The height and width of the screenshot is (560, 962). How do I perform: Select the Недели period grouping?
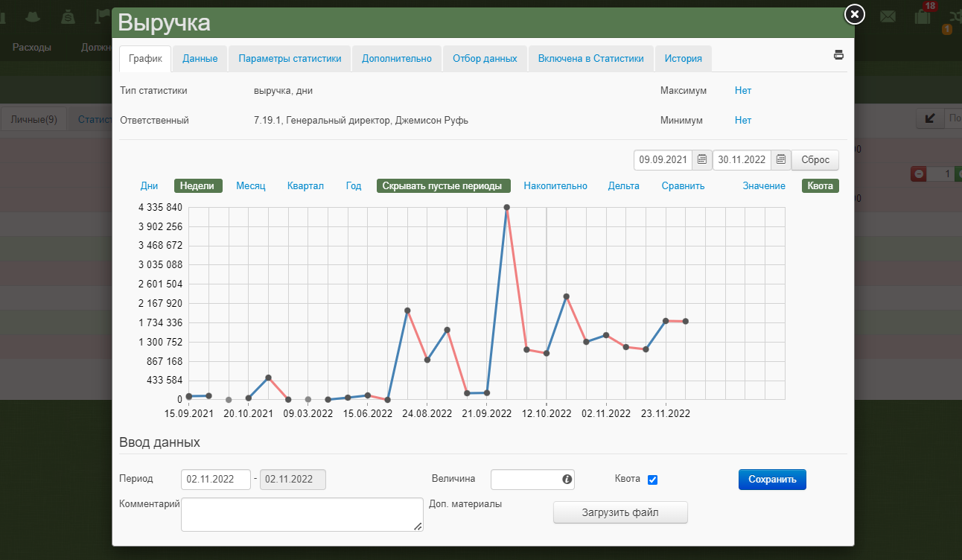click(199, 186)
